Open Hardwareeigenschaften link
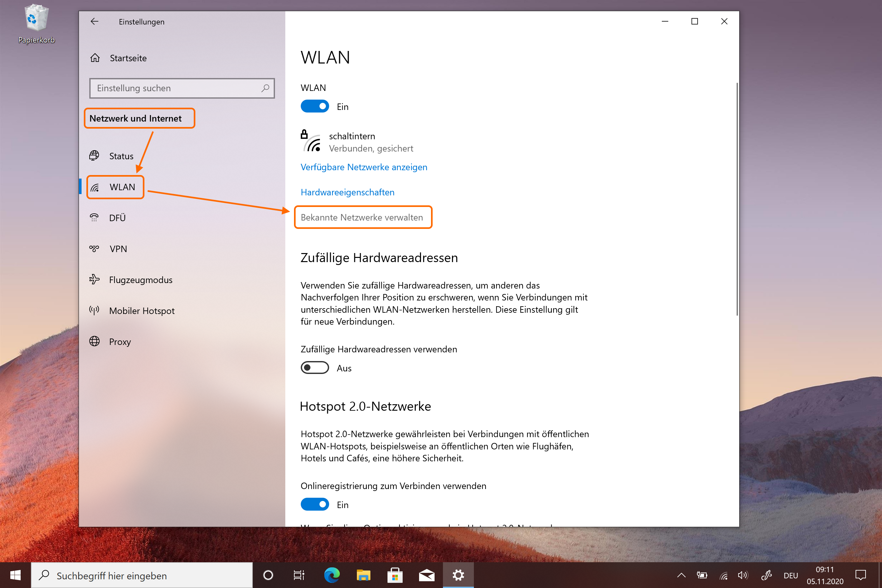 347,192
